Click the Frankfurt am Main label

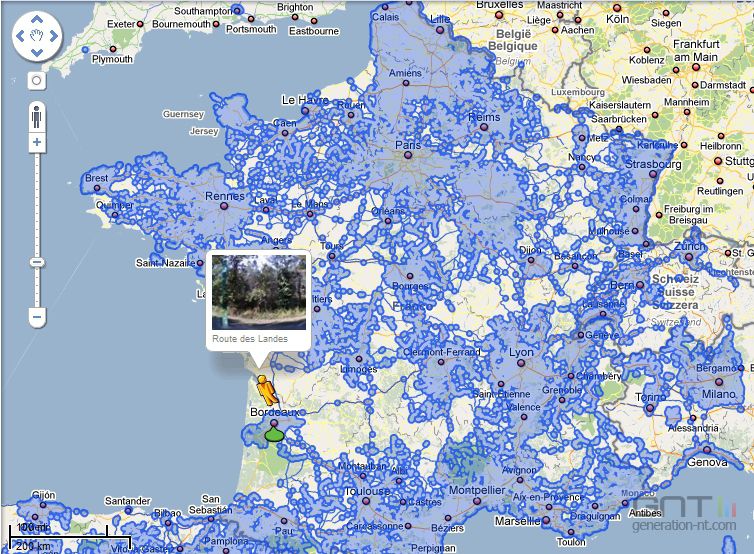696,50
